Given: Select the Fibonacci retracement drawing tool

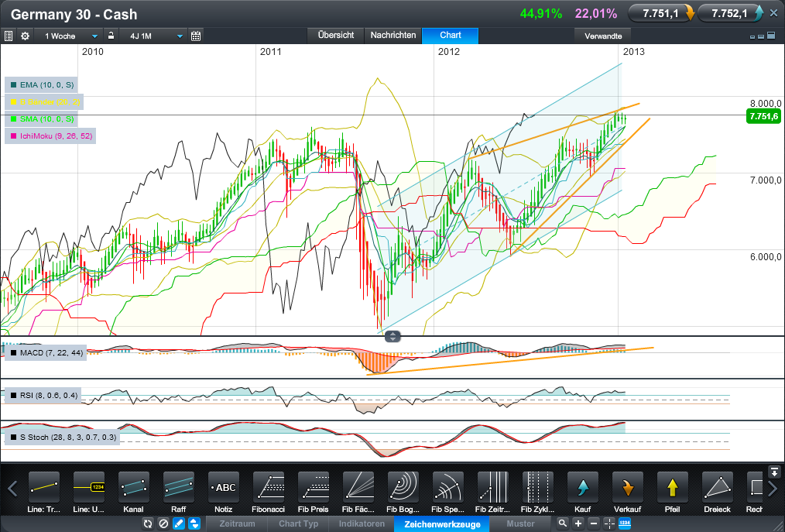Looking at the screenshot, I should [x=269, y=489].
